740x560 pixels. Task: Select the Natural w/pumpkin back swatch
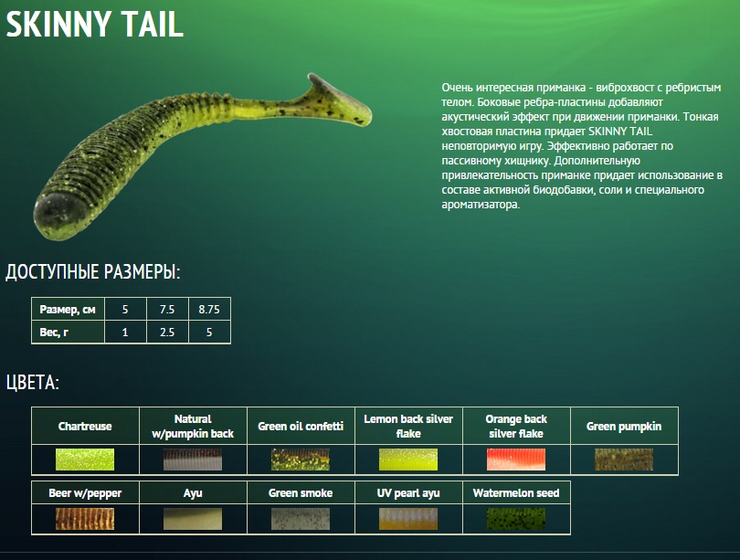(x=193, y=459)
